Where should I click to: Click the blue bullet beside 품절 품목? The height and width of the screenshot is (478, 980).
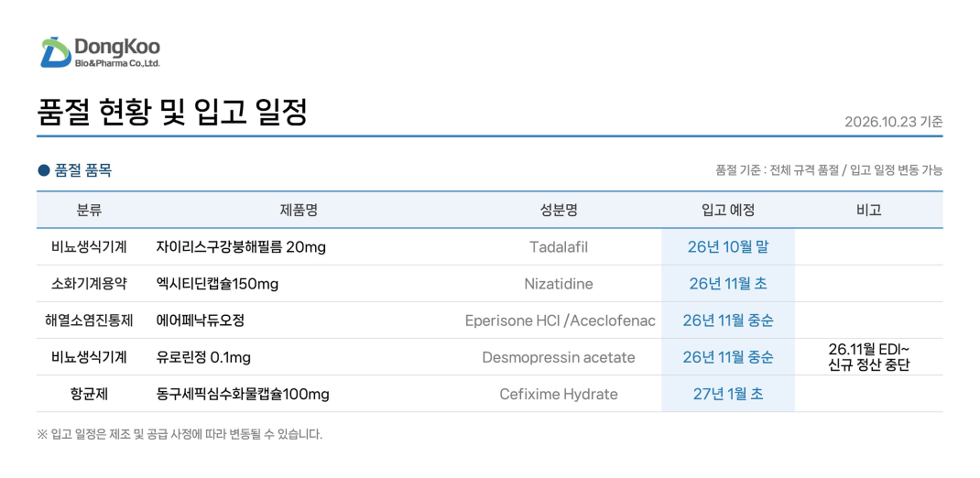pos(43,170)
